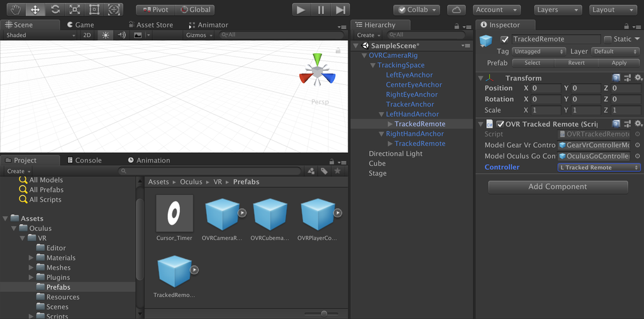Open the Layers dropdown
The width and height of the screenshot is (644, 319).
[x=558, y=9]
